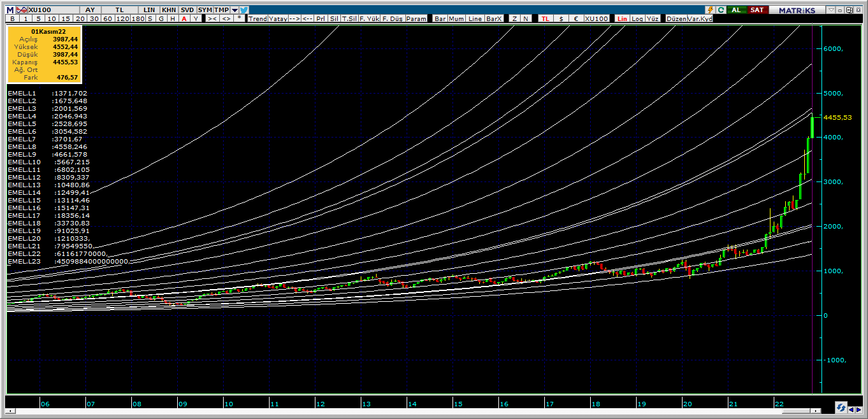Click the Param button
The image size is (868, 419).
click(x=416, y=18)
